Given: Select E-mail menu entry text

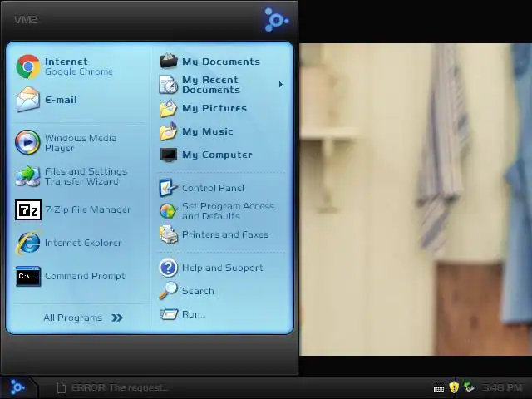Looking at the screenshot, I should (61, 100).
